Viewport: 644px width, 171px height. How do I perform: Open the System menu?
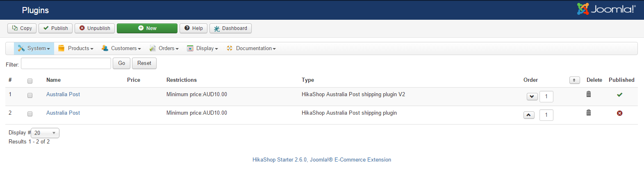(x=34, y=49)
